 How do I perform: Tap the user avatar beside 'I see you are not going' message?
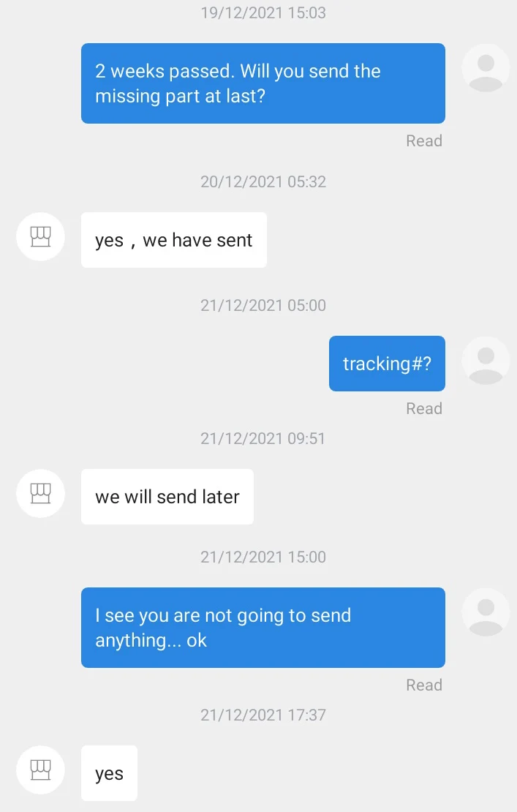(486, 612)
